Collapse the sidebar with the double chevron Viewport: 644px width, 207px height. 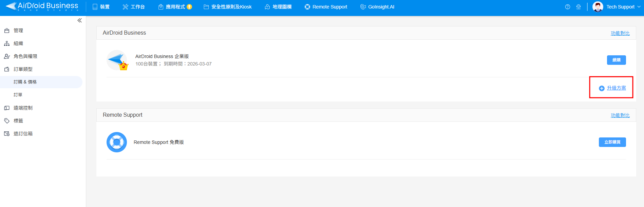coord(79,20)
